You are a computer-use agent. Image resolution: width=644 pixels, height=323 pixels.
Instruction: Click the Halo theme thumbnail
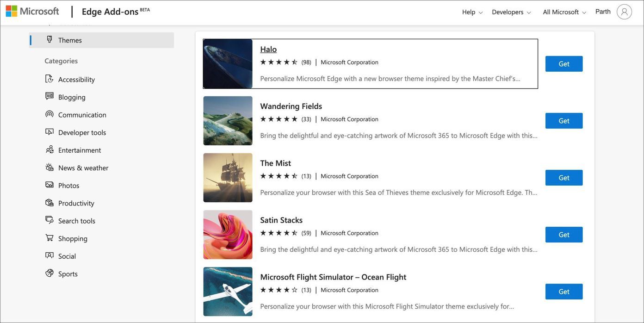(x=228, y=64)
